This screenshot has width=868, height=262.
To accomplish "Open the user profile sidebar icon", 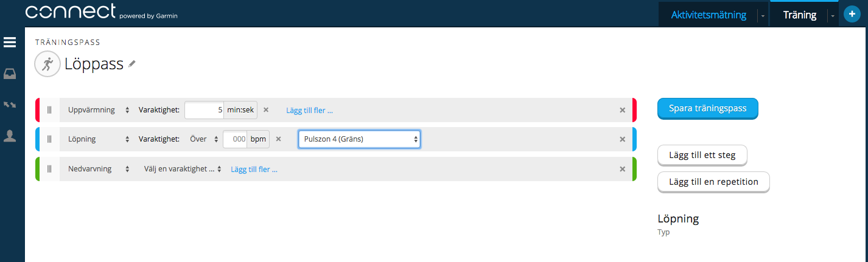I will coord(10,136).
